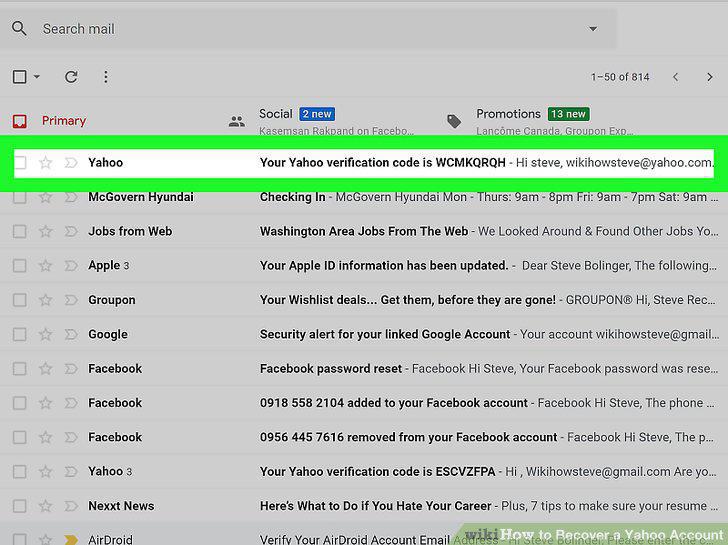728x545 pixels.
Task: Click the search magnifier icon
Action: point(19,29)
